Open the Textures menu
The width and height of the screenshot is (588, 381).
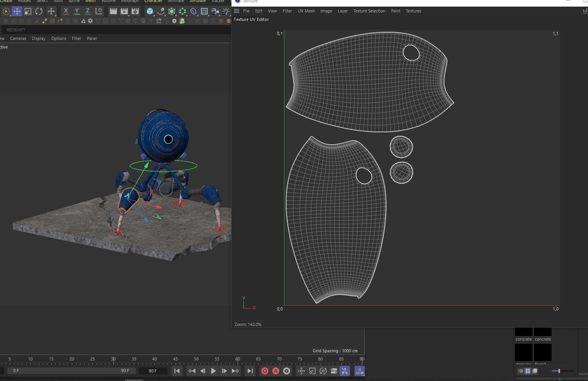pyautogui.click(x=414, y=11)
